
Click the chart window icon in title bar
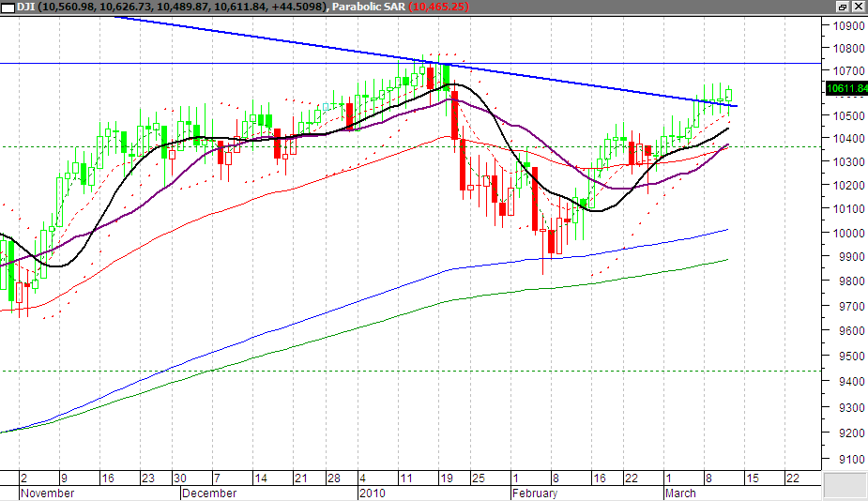8,7
